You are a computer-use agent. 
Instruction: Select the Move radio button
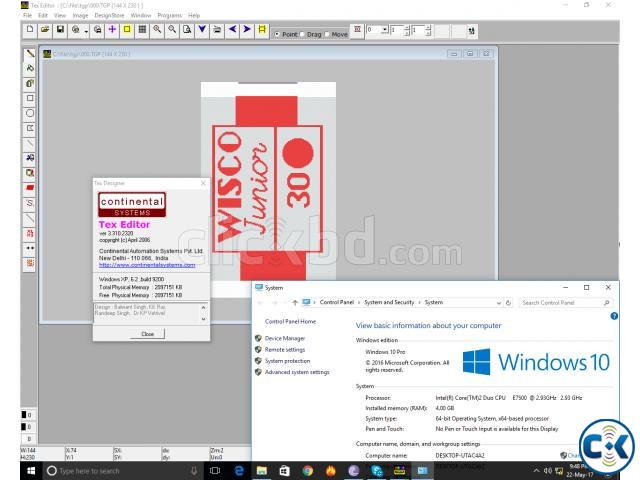[x=327, y=34]
